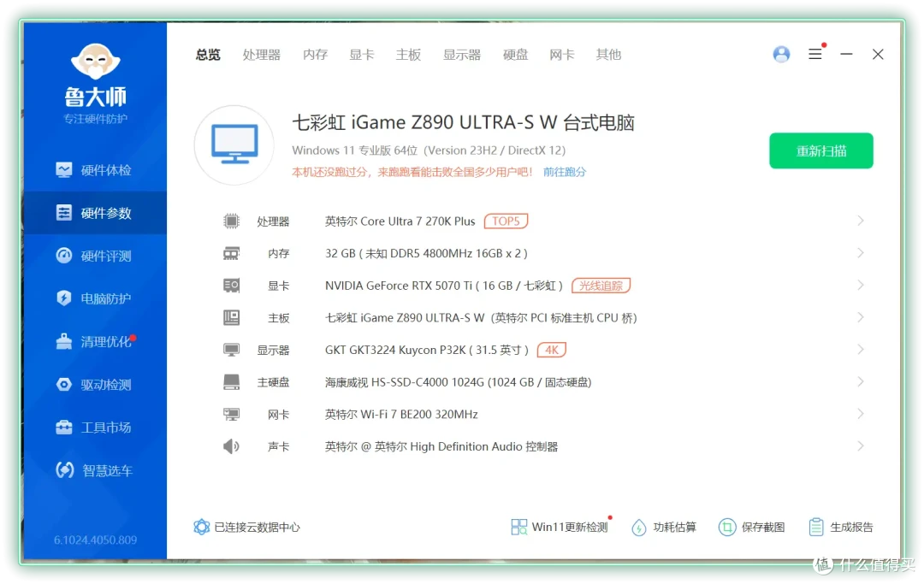Viewport: 924px width, 584px height.
Task: Minimize the 鲁大师 window
Action: (x=846, y=54)
